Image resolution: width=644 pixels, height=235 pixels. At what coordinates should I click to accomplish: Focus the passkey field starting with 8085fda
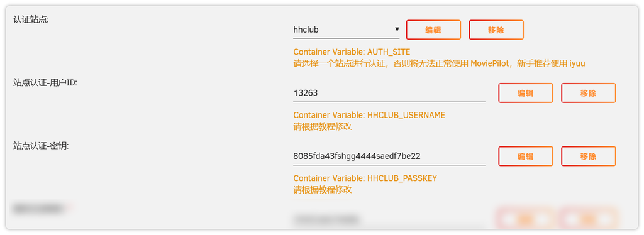click(x=389, y=156)
